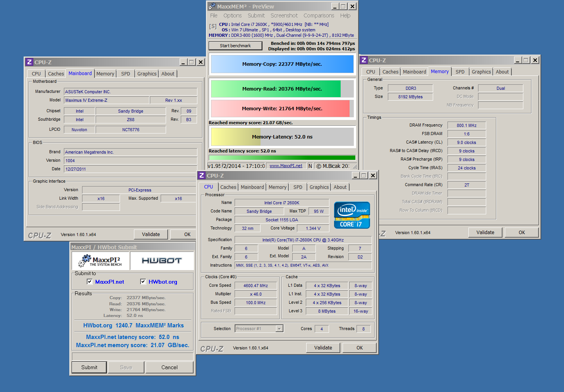Click the Intel Core i7 logo

click(x=352, y=215)
